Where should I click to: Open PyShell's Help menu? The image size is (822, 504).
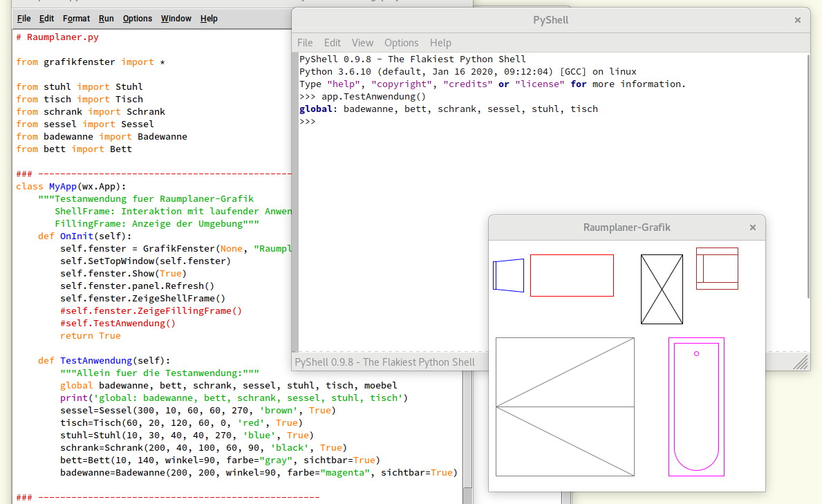point(440,43)
